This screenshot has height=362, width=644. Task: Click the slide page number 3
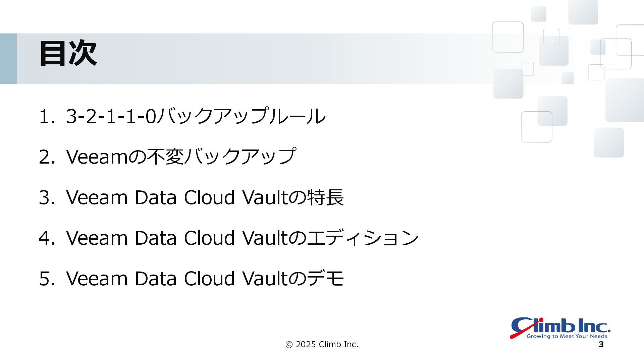[601, 344]
